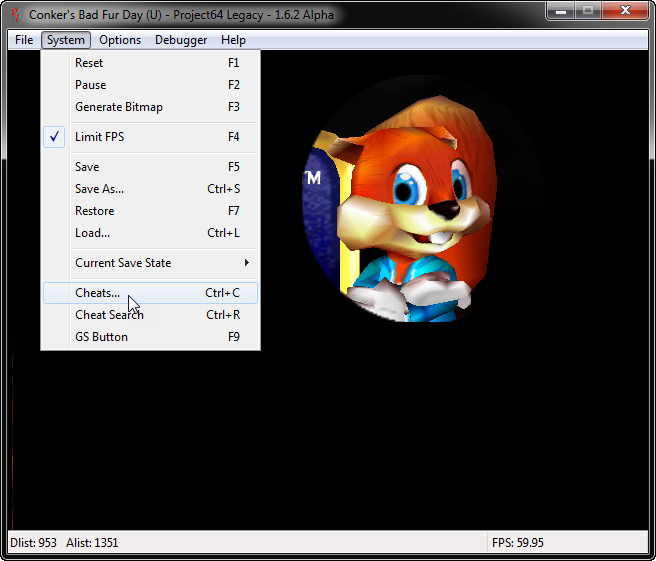The width and height of the screenshot is (656, 561).
Task: Maximize the Project64 window
Action: (588, 10)
